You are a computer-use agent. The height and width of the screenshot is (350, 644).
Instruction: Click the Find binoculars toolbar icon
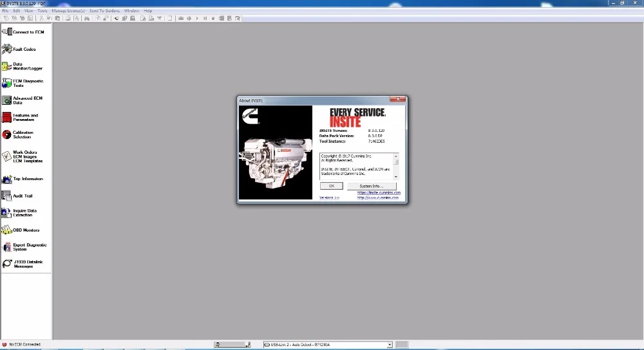pos(87,19)
